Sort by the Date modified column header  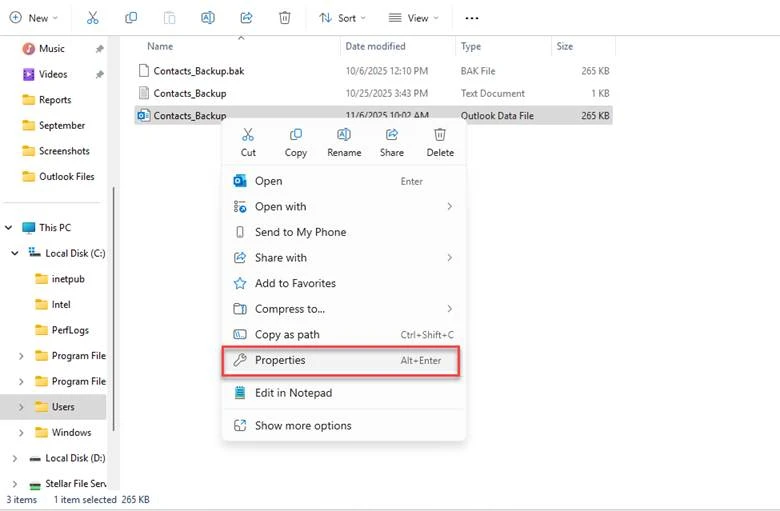(375, 46)
